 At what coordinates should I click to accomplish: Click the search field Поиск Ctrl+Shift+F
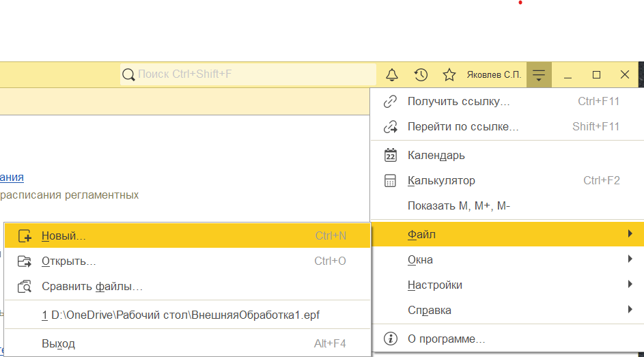249,74
